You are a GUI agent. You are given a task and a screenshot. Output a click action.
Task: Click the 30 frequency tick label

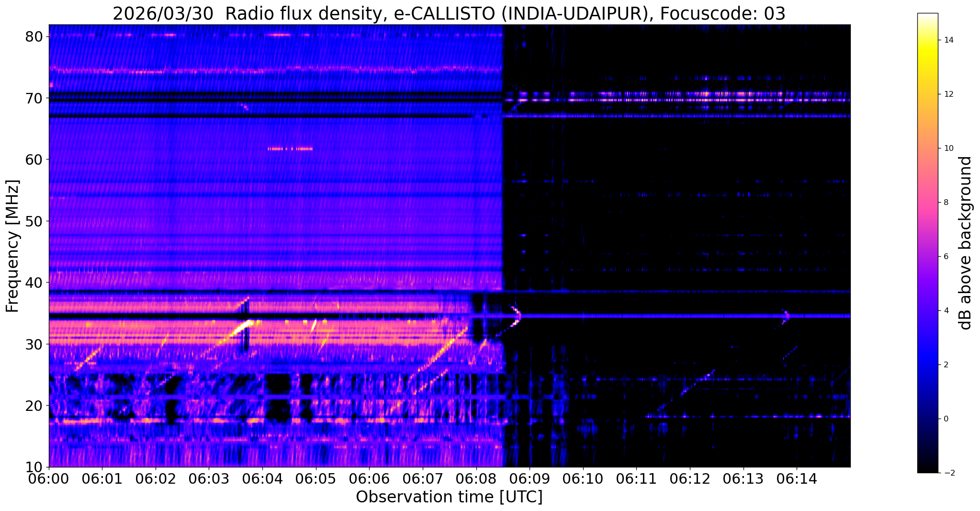34,344
